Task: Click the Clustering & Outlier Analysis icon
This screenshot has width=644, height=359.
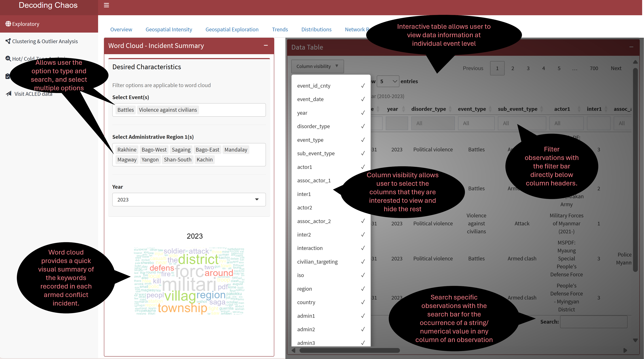Action: point(8,41)
